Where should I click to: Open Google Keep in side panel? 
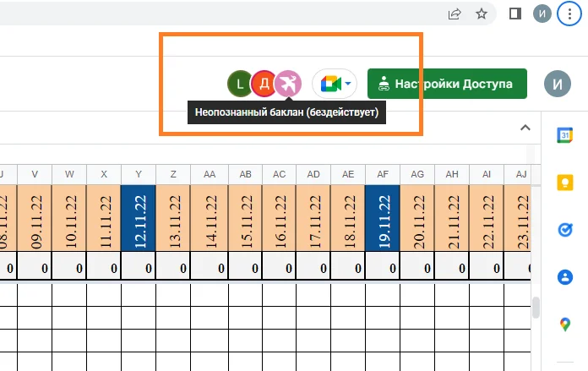click(564, 183)
